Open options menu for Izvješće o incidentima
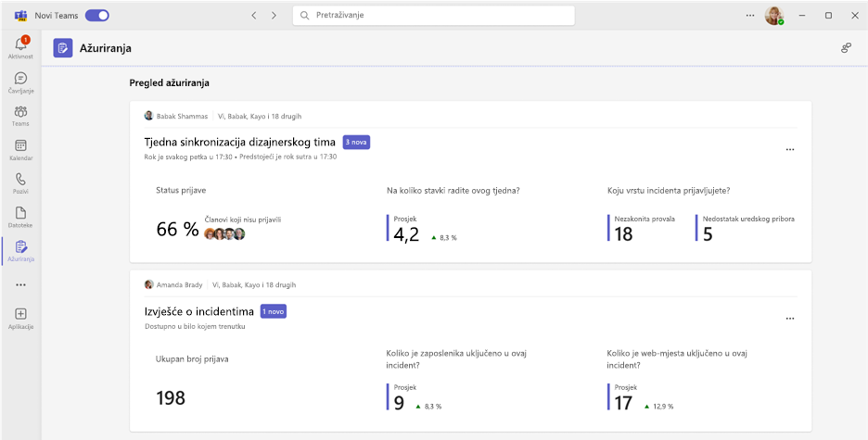 790,319
